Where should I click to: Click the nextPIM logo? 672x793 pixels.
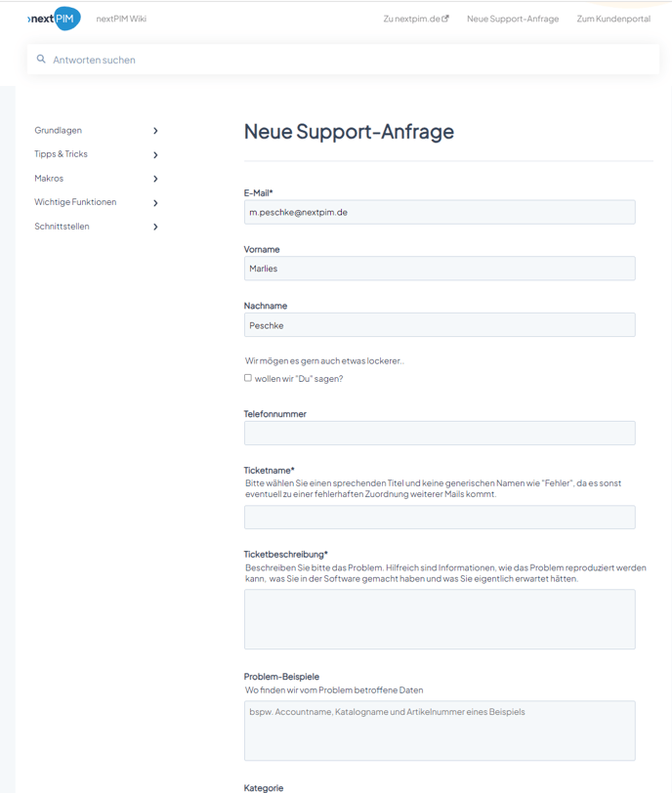54,19
